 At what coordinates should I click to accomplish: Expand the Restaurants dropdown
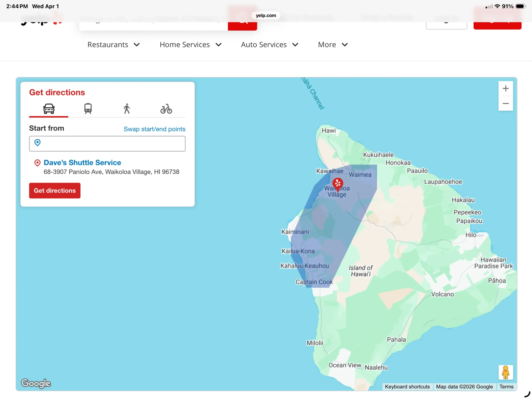coord(113,45)
